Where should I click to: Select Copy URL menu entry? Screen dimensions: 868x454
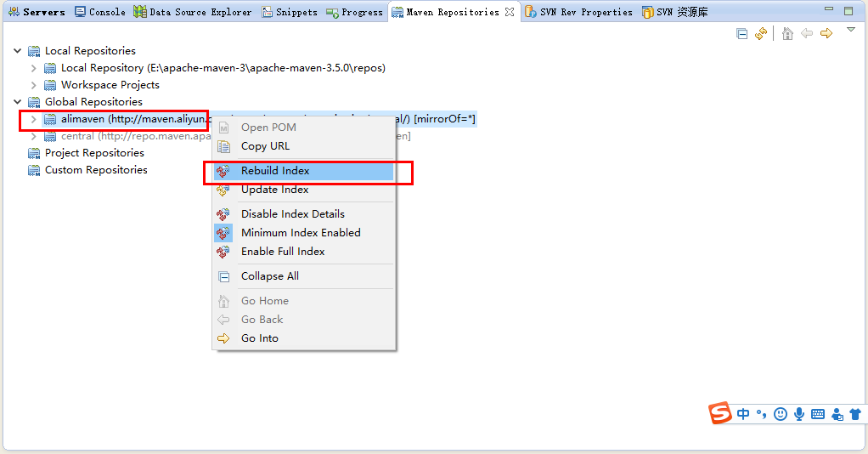point(304,146)
